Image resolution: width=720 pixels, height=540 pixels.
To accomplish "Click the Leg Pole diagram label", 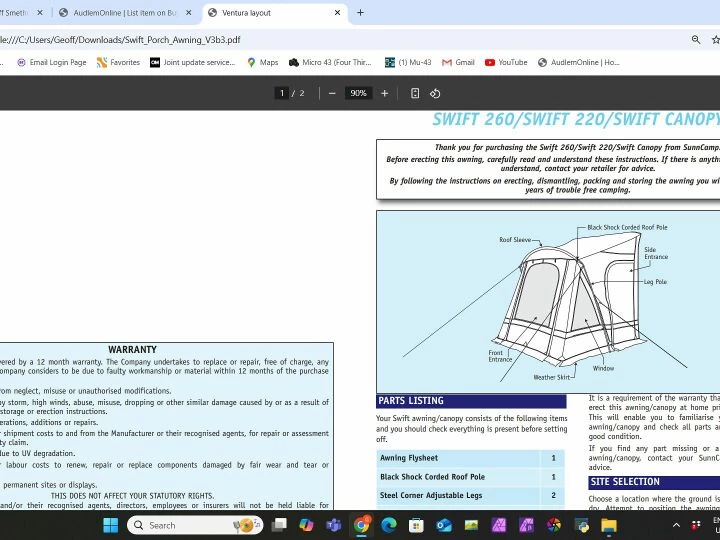I will tap(655, 282).
